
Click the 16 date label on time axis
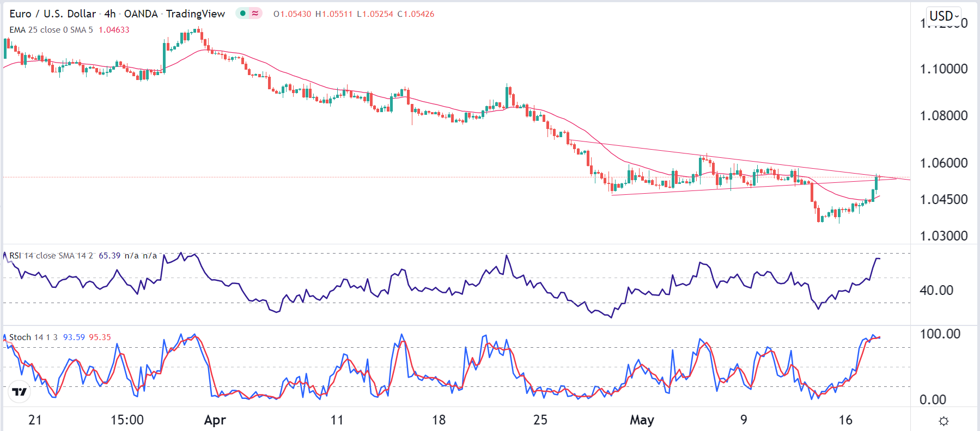tap(845, 420)
